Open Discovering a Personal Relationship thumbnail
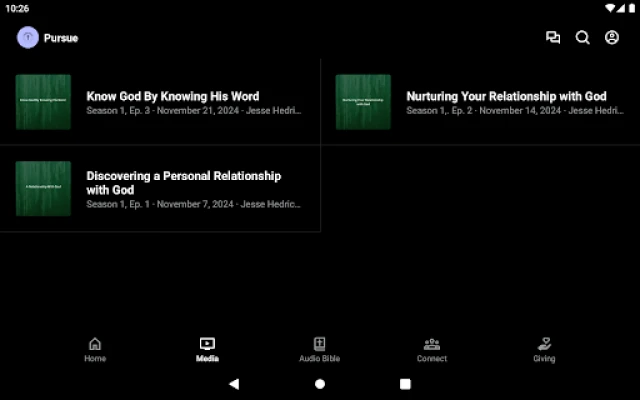 pyautogui.click(x=43, y=189)
